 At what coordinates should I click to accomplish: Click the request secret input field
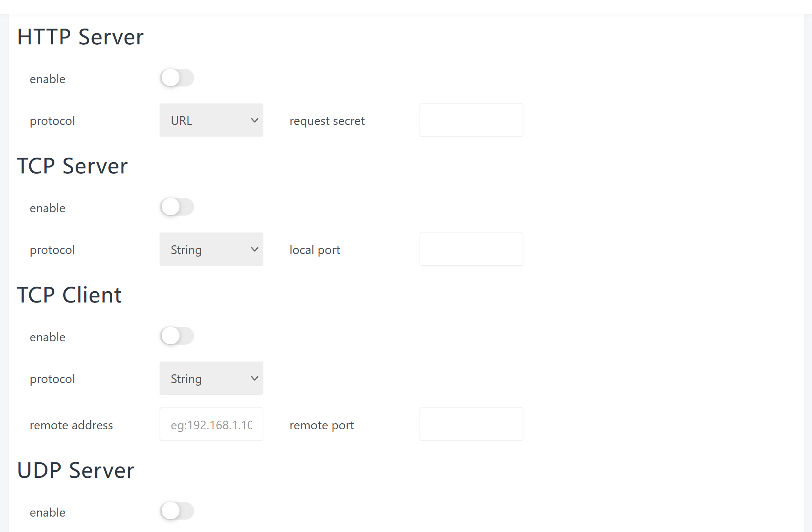(471, 120)
